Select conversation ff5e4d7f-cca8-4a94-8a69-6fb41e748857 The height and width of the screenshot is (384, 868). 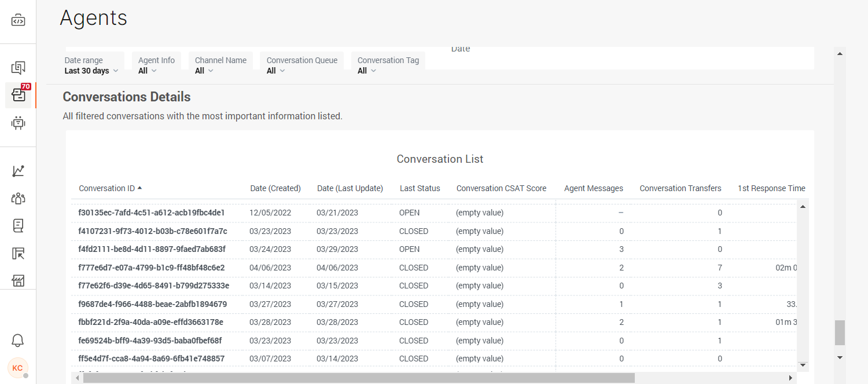point(151,359)
